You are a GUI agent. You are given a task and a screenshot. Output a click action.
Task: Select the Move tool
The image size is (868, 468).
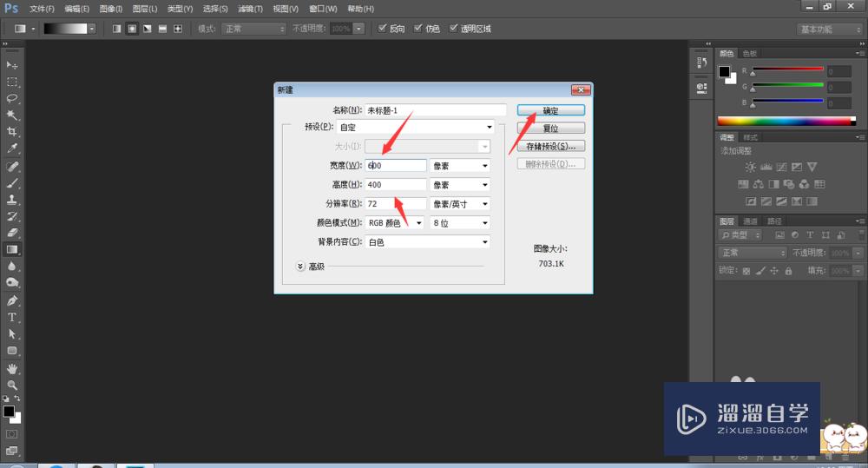11,65
